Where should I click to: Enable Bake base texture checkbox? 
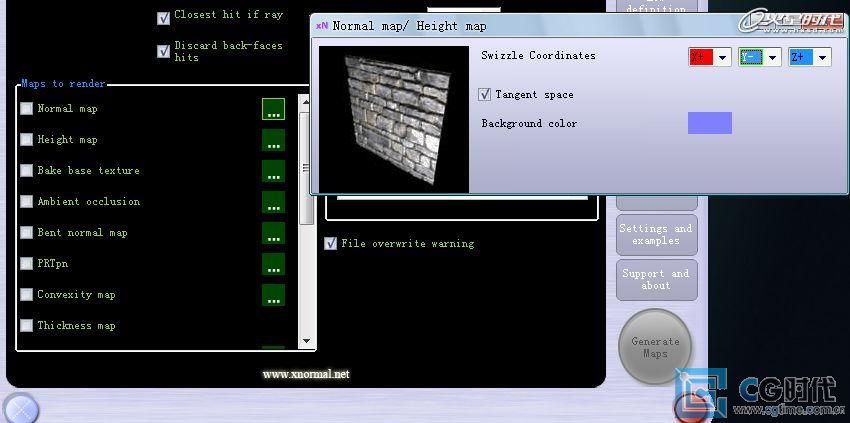(x=27, y=170)
